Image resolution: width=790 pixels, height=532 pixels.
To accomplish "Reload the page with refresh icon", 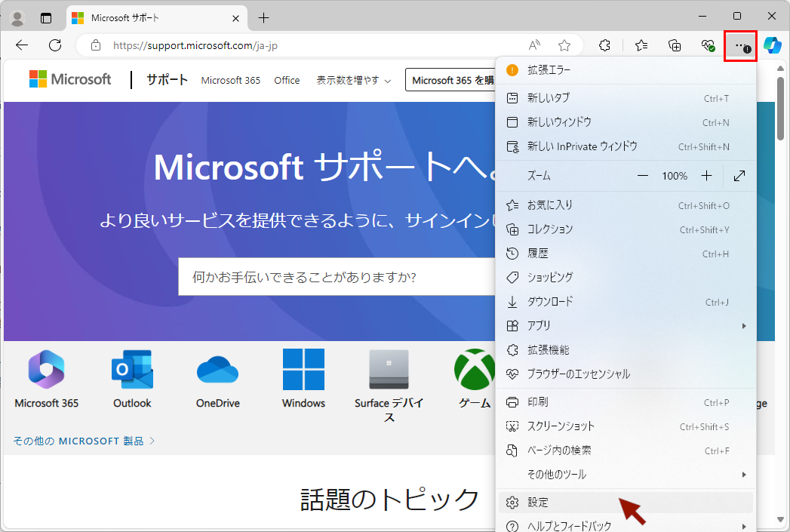I will pos(55,45).
